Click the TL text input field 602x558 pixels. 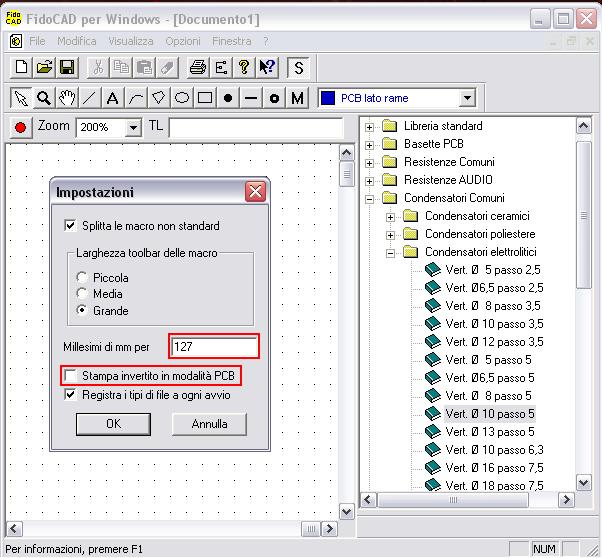256,127
